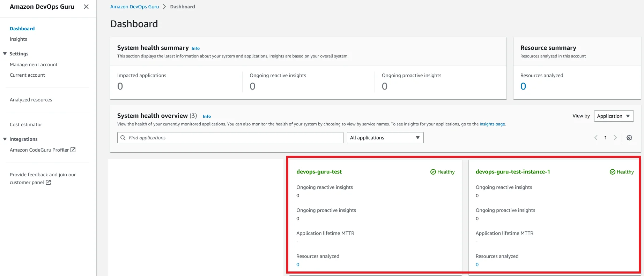644x276 pixels.
Task: Open the All applications filter dropdown
Action: tap(385, 138)
